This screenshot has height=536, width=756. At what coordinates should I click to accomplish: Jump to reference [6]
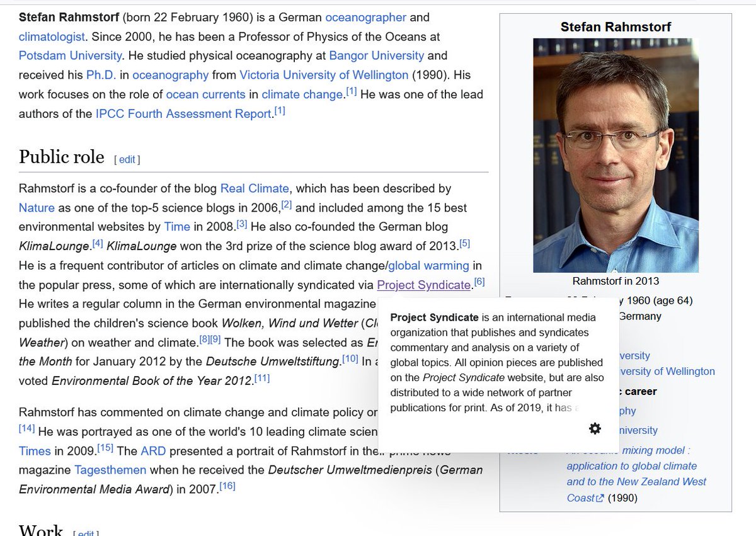click(479, 282)
